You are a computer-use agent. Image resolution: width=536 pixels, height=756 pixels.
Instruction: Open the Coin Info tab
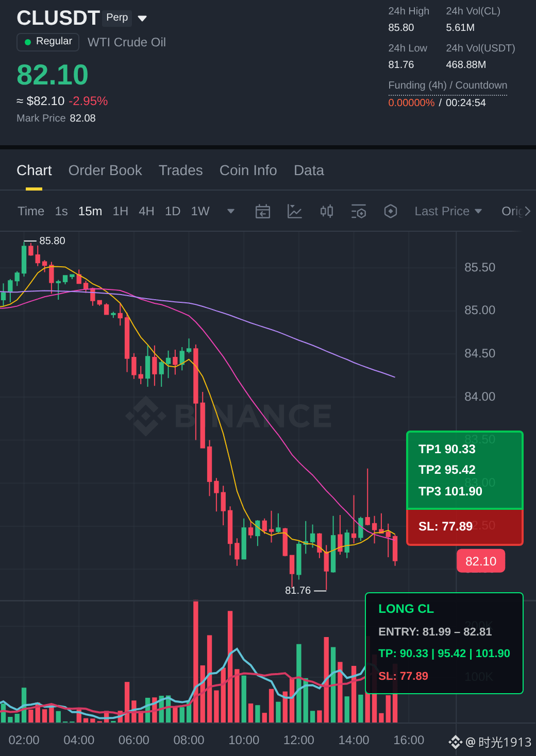[x=248, y=170]
